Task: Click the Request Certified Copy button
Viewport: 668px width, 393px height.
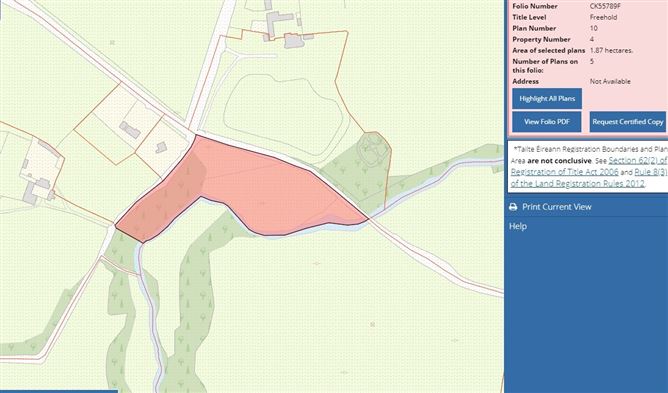Action: [628, 122]
